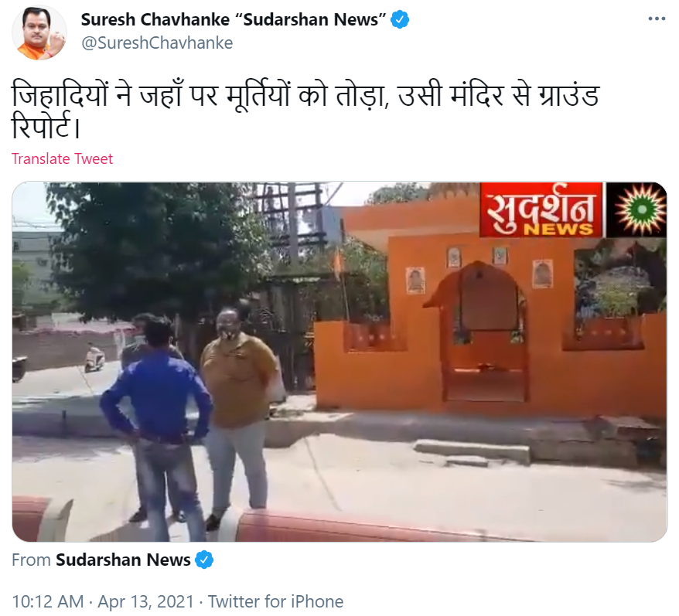679x616 pixels.
Task: Open the 10:12 AM Apr 13, 2021 timestamp
Action: click(103, 602)
